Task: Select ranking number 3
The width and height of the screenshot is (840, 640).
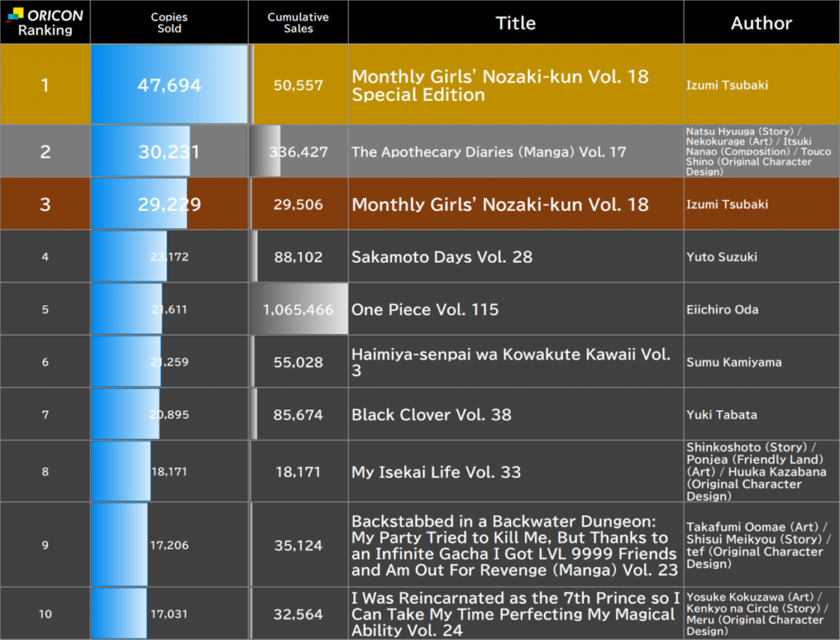Action: [x=45, y=204]
